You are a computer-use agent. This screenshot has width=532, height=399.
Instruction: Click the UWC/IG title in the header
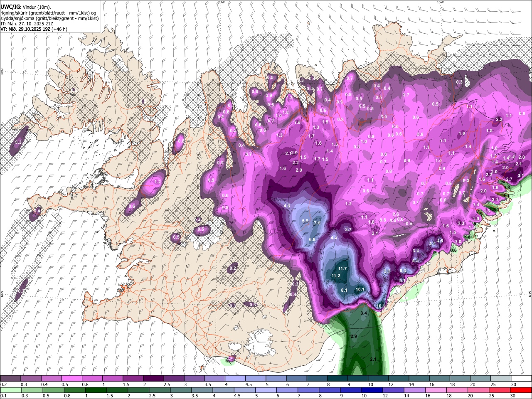[x=10, y=7]
